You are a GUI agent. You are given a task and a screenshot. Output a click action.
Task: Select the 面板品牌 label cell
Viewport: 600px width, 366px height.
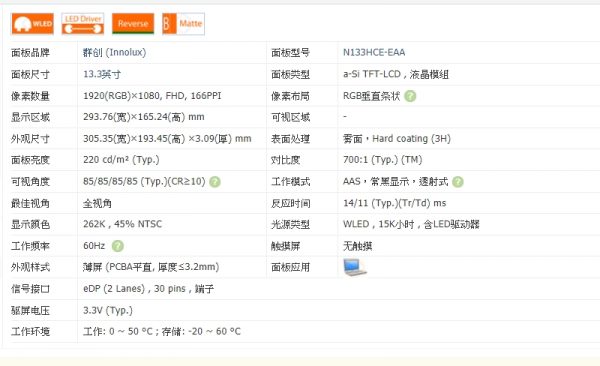30,52
